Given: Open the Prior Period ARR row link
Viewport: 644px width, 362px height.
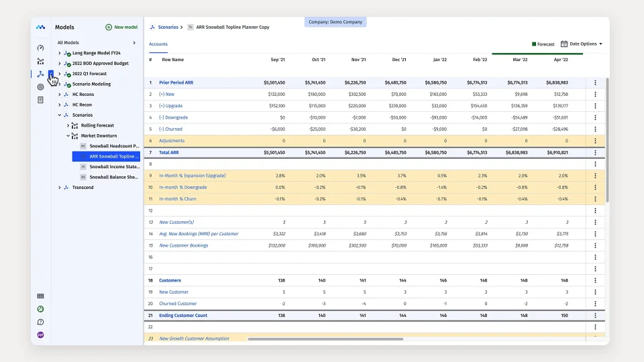Looking at the screenshot, I should point(176,82).
